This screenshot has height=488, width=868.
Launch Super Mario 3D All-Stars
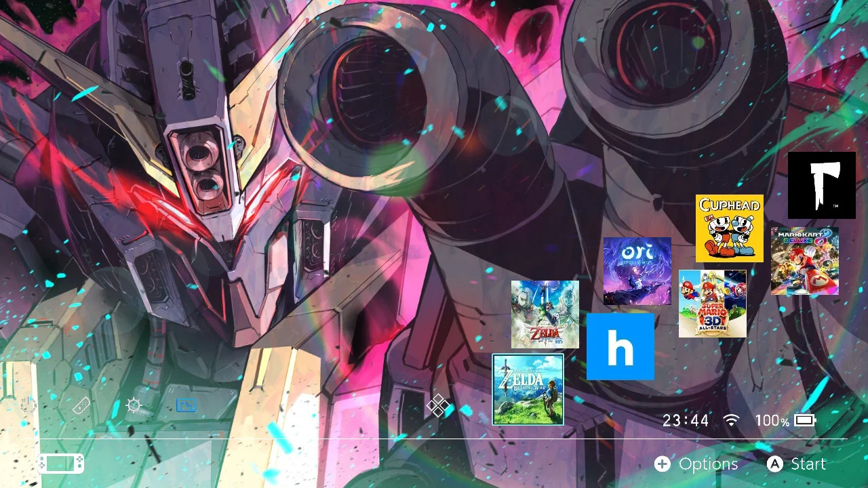click(x=713, y=304)
